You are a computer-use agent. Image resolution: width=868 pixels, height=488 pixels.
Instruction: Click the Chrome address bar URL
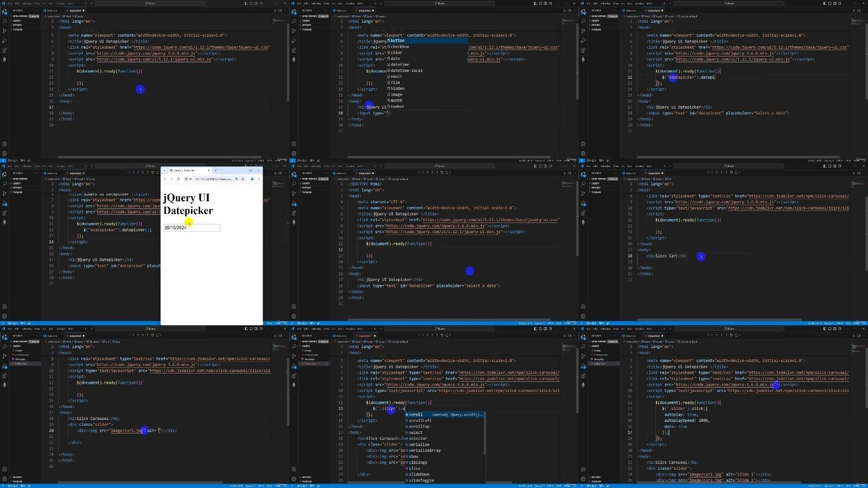(x=213, y=179)
